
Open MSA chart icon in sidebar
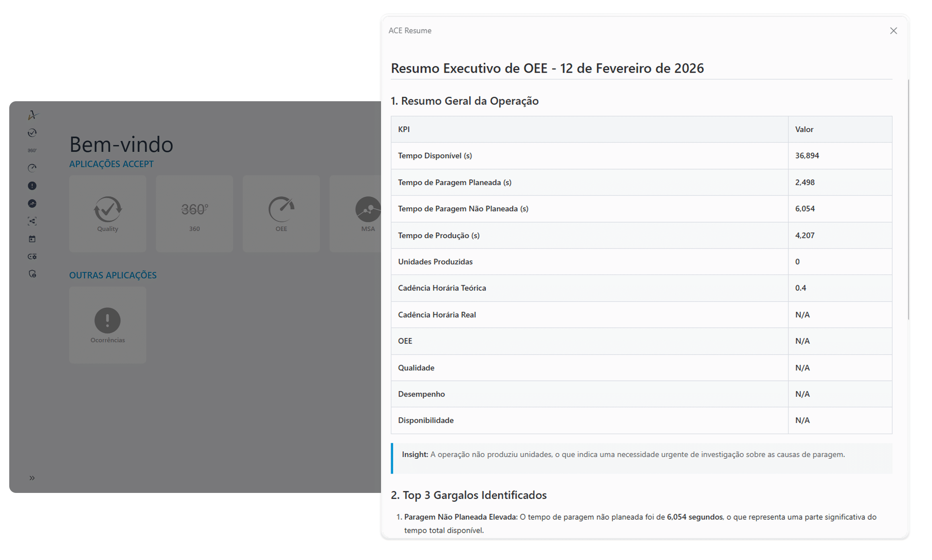point(32,204)
